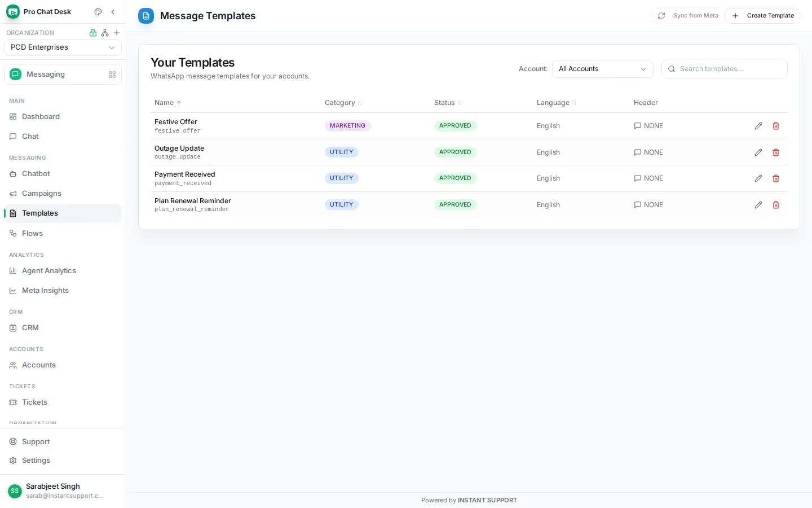
Task: Click the organization lock icon
Action: [93, 33]
